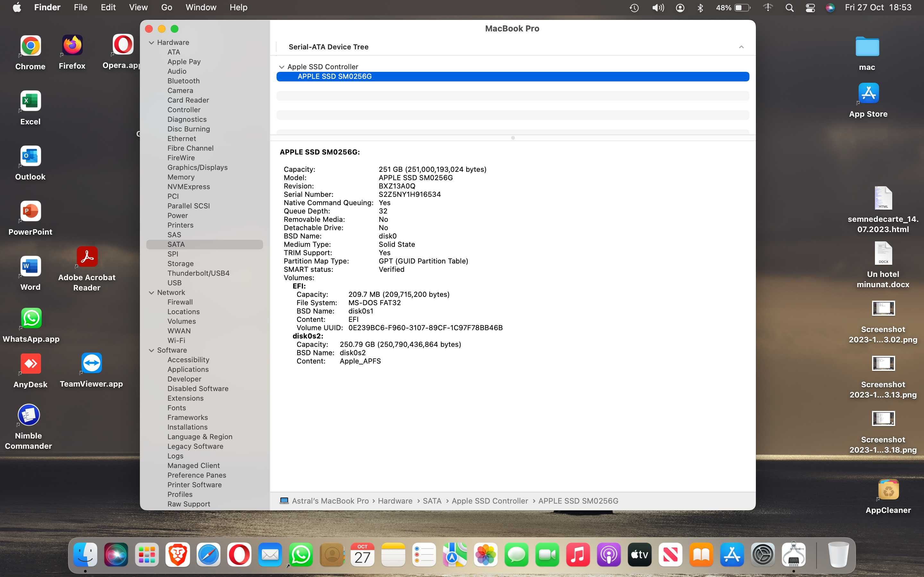The image size is (924, 577).
Task: Select Apple SSD Controller node
Action: point(322,66)
